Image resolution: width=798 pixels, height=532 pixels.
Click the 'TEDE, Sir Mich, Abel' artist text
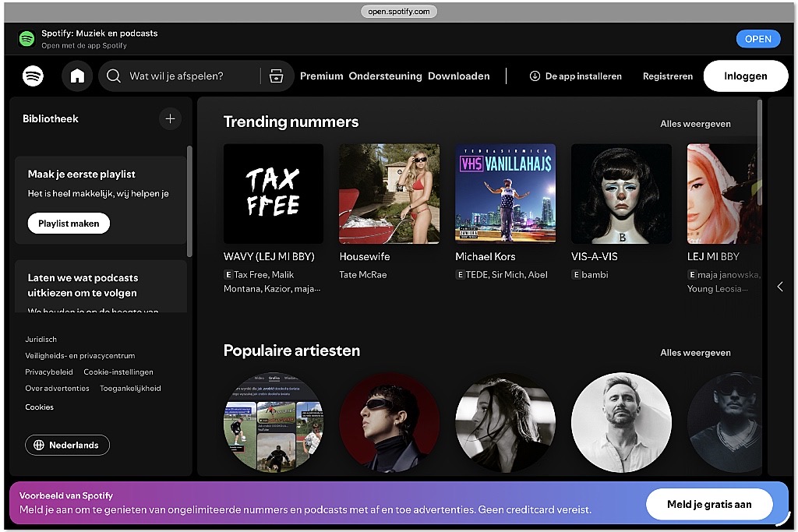click(507, 275)
